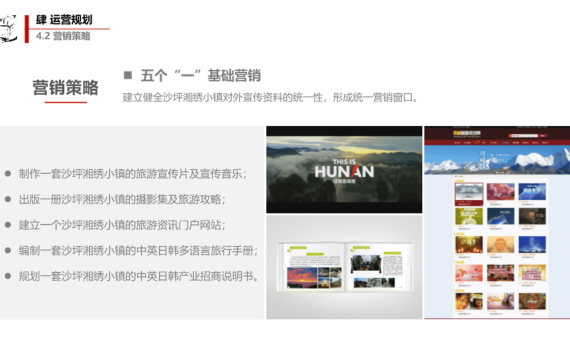This screenshot has width=570, height=360.
Task: Click the bullet dot beside 规划一套沙坪湘绣小镇的中英日韩产业招商说明书
Action: [x=8, y=276]
